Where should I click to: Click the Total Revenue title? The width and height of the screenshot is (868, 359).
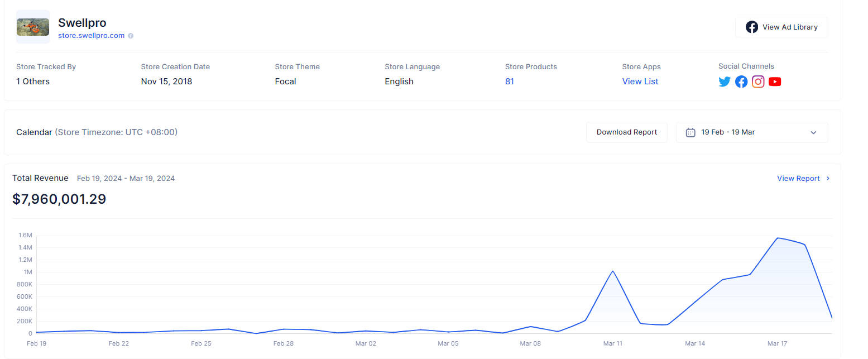pos(40,178)
